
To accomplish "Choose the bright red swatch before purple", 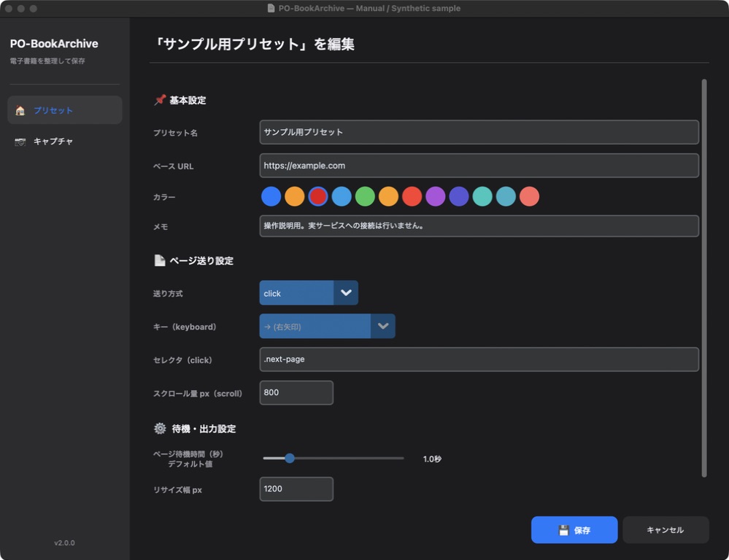I will point(412,196).
